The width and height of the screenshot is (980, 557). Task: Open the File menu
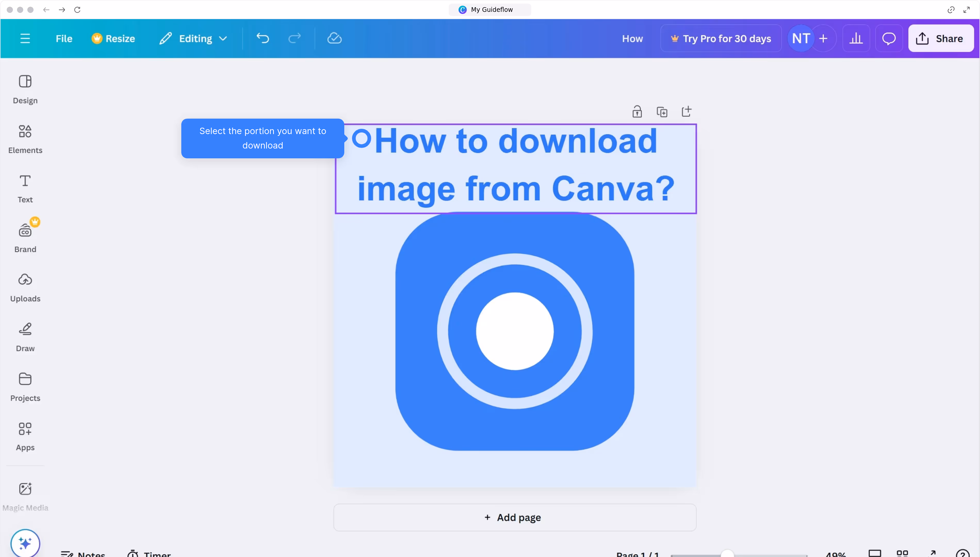64,38
